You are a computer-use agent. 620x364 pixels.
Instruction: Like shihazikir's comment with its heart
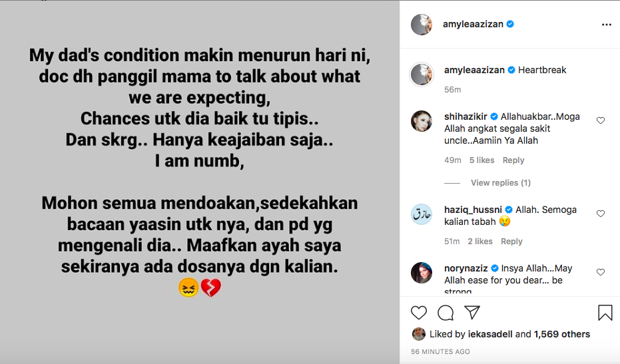(601, 120)
